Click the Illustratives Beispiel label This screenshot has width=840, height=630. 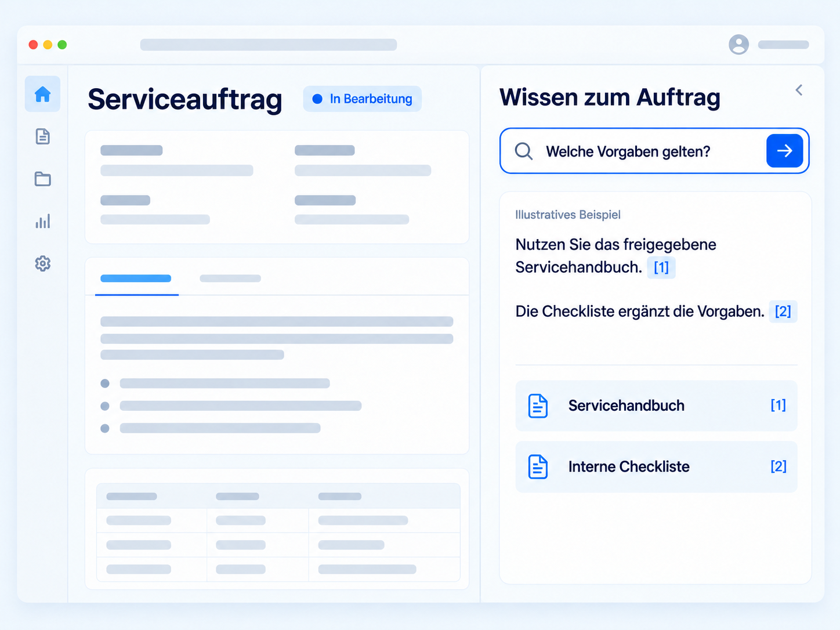[x=568, y=215]
